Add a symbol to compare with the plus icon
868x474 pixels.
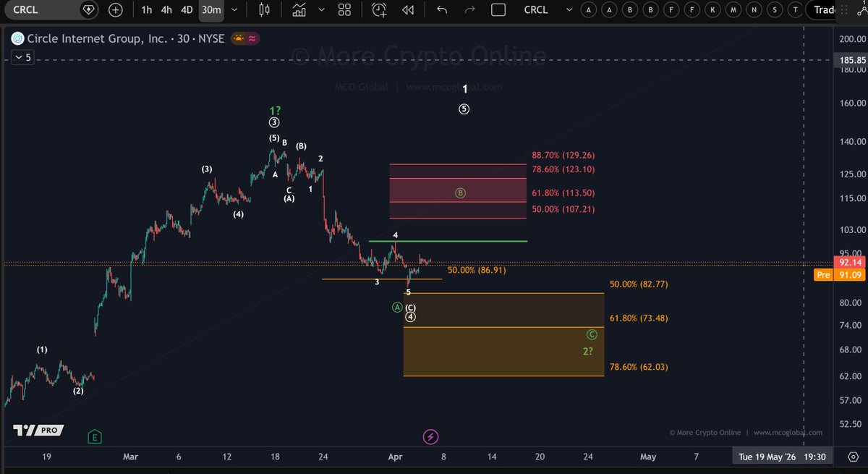click(x=116, y=10)
